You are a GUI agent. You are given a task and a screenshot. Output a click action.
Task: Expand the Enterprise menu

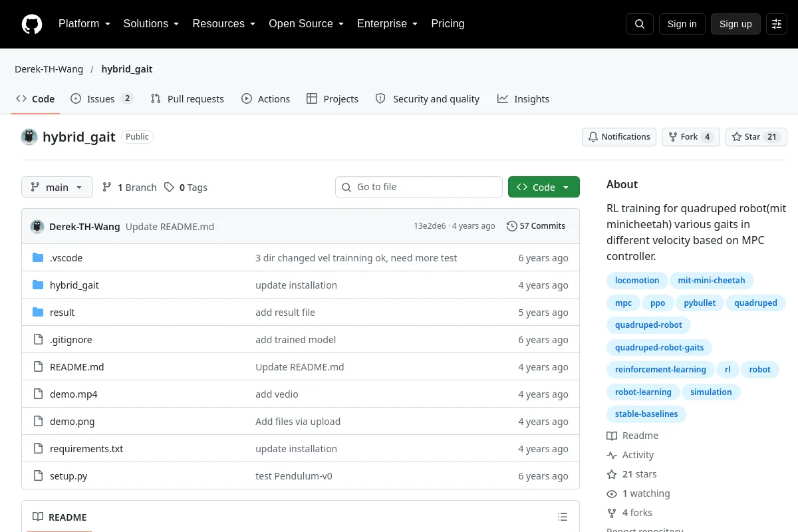pos(387,24)
